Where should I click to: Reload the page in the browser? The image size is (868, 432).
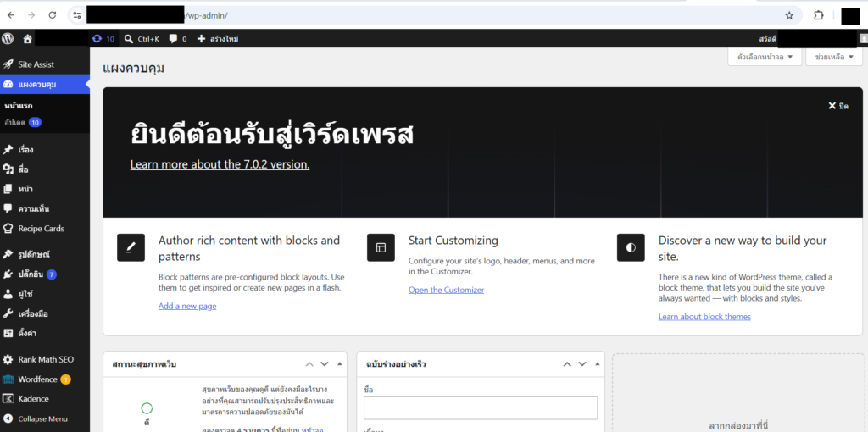(52, 15)
